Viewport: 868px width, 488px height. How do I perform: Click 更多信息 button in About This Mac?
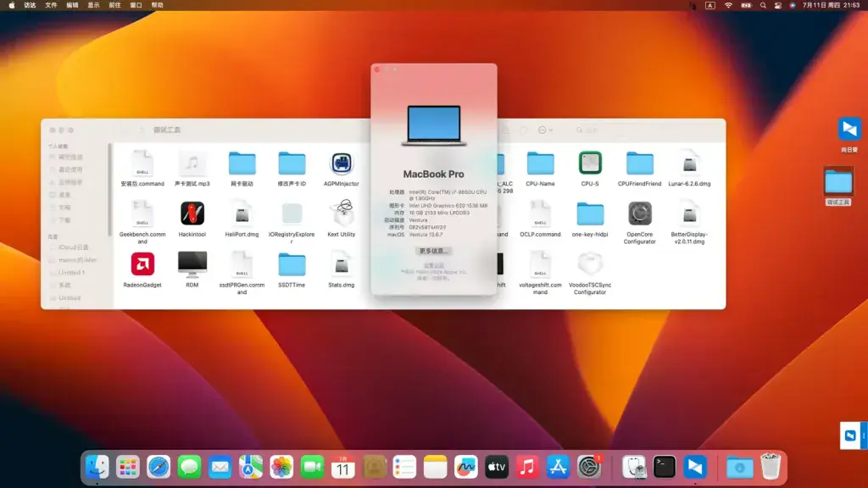[433, 251]
